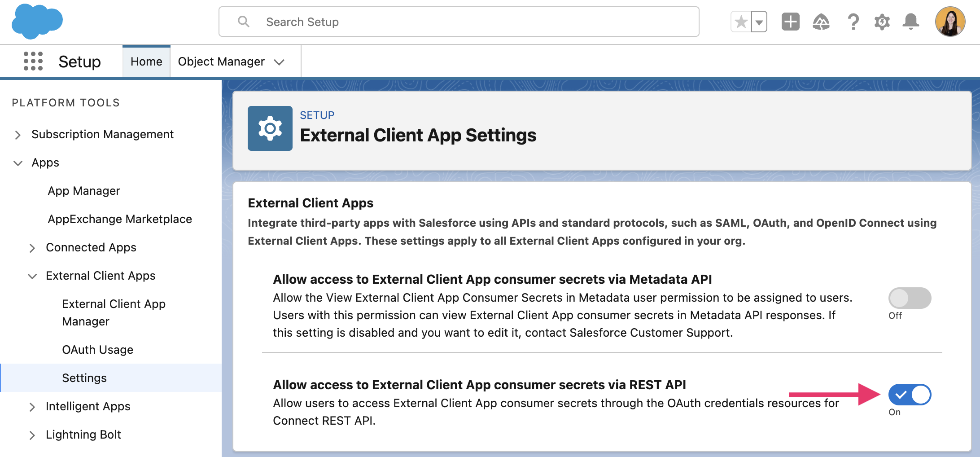The height and width of the screenshot is (457, 980).
Task: Click the Setup gear icon in header
Action: tap(882, 22)
